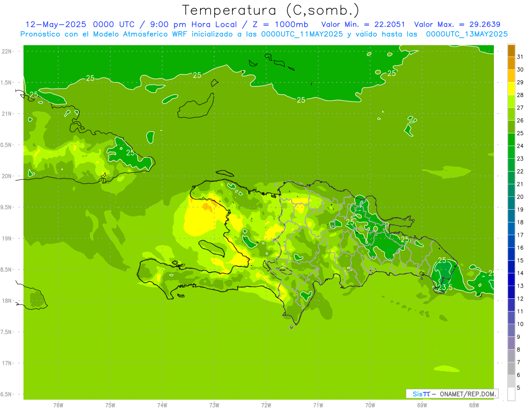This screenshot has height=411, width=532.
Task: Click the 'Temperatura (C,somb.)' title
Action: coord(271,10)
